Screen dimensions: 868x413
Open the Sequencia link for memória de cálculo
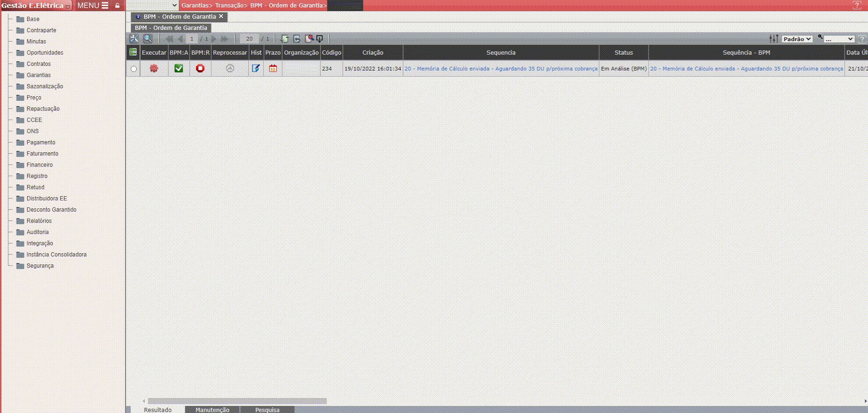501,69
